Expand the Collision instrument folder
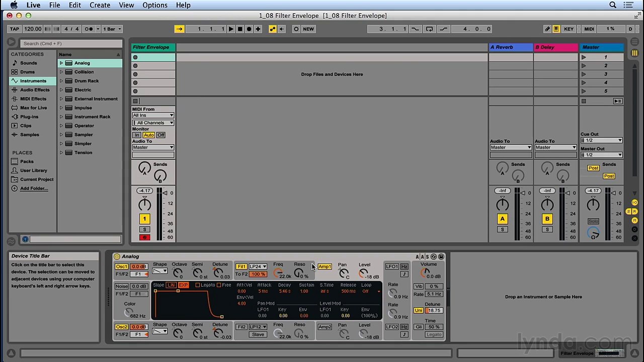This screenshot has width=644, height=362. [61, 72]
